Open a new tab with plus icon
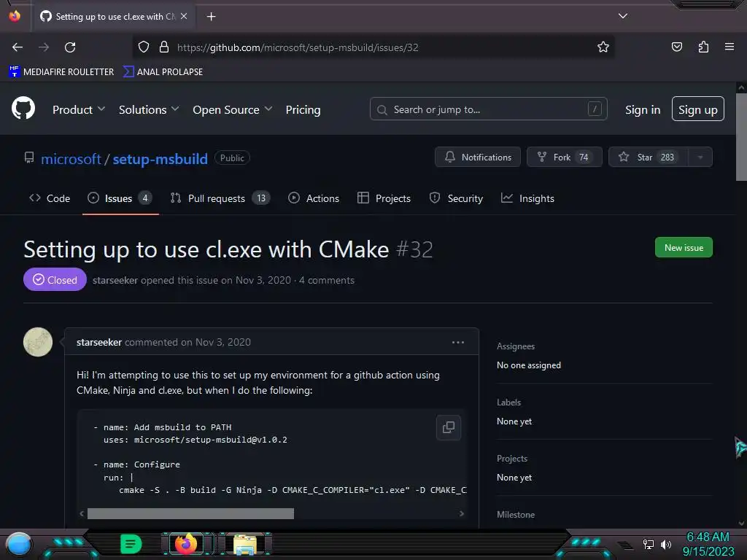This screenshot has height=560, width=747. 211,17
